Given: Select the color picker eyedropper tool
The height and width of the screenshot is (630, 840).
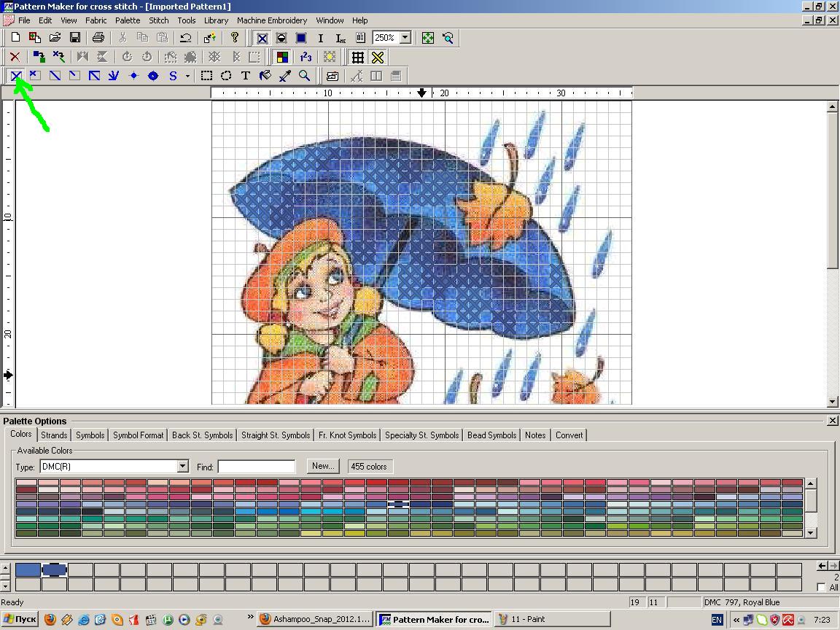Looking at the screenshot, I should (x=285, y=76).
